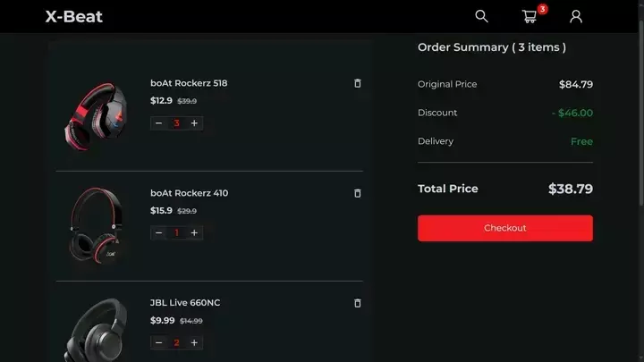Open boAt Rockerz 518 product title
Viewport: 644px width, 362px height.
point(189,83)
